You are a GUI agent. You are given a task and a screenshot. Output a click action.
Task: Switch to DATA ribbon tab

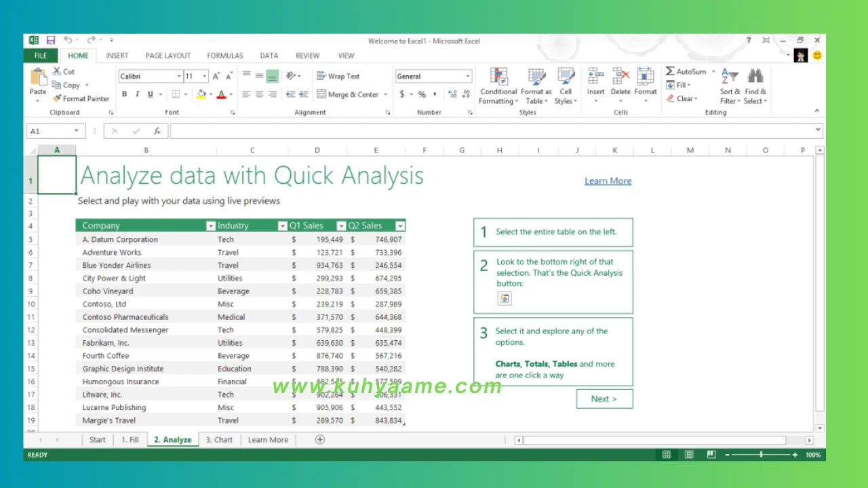click(269, 56)
